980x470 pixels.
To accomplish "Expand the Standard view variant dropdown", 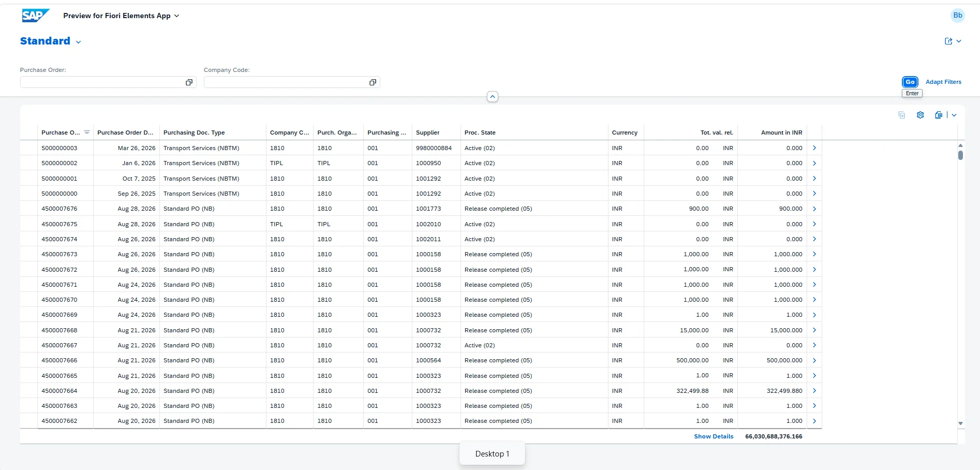I will (79, 42).
